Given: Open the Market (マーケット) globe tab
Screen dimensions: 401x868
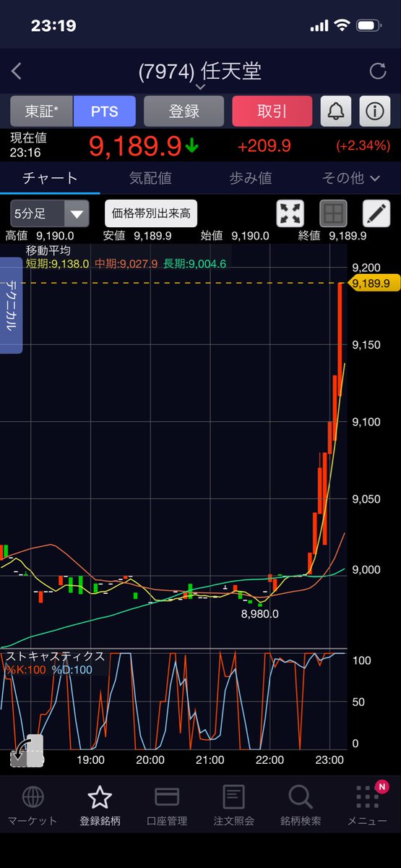Looking at the screenshot, I should 33,805.
